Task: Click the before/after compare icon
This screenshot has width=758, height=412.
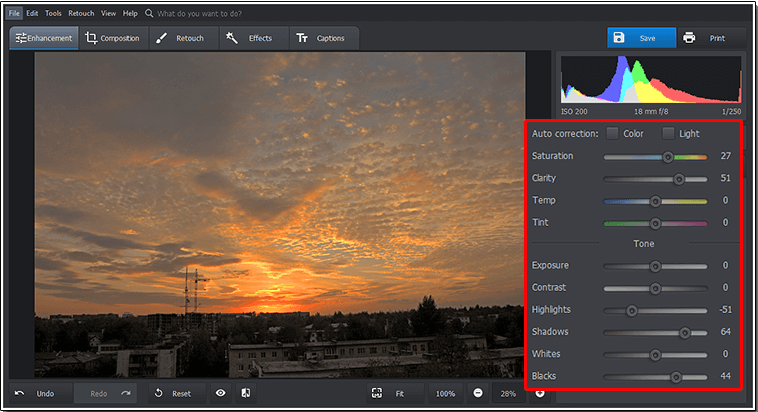Action: (x=246, y=393)
